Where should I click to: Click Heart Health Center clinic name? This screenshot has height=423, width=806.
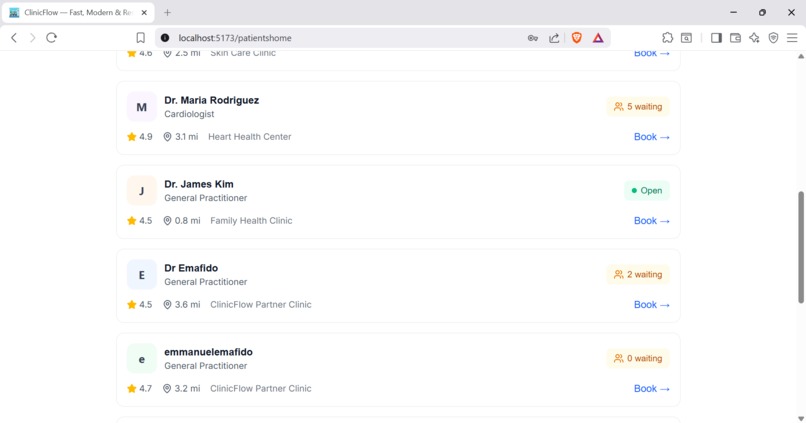coord(249,137)
